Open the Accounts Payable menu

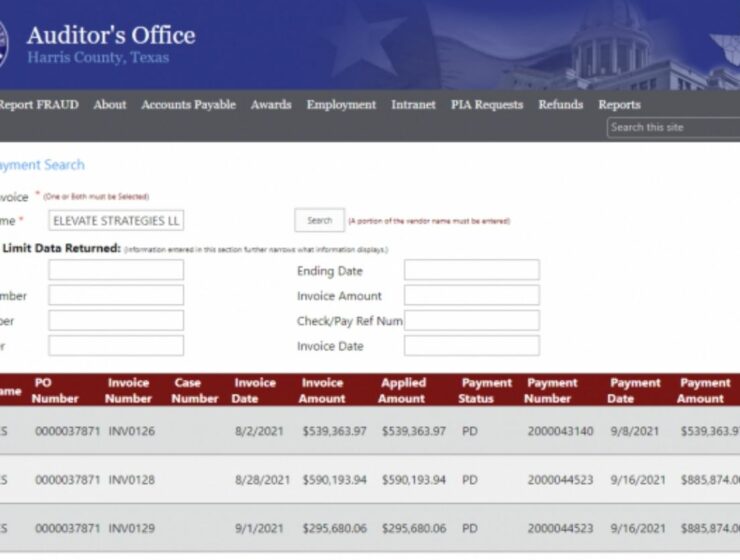click(x=188, y=105)
